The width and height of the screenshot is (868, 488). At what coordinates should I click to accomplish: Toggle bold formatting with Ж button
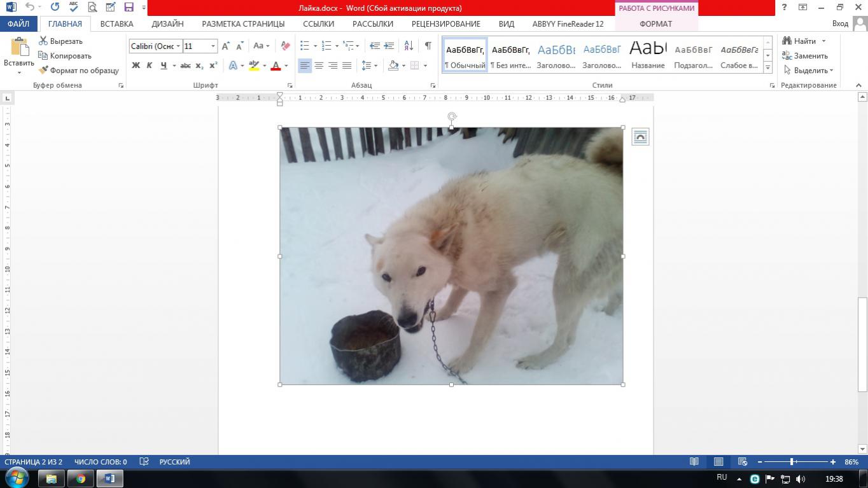pos(136,66)
